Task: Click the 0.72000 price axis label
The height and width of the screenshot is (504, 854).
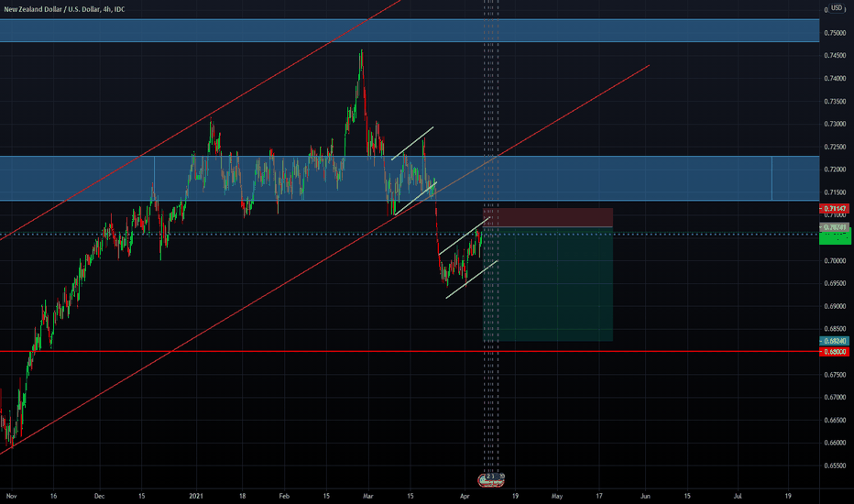Action: click(x=835, y=170)
